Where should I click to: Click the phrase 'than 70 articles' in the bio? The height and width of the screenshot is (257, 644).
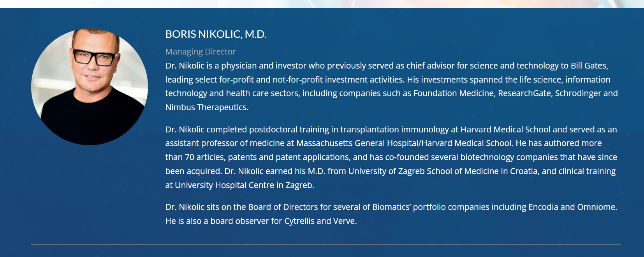click(x=195, y=157)
